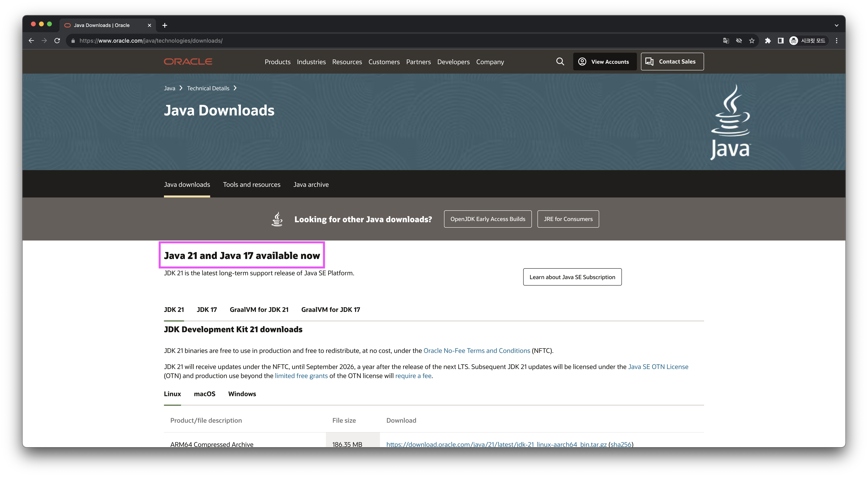
Task: Open the Industries navigation menu
Action: (311, 62)
